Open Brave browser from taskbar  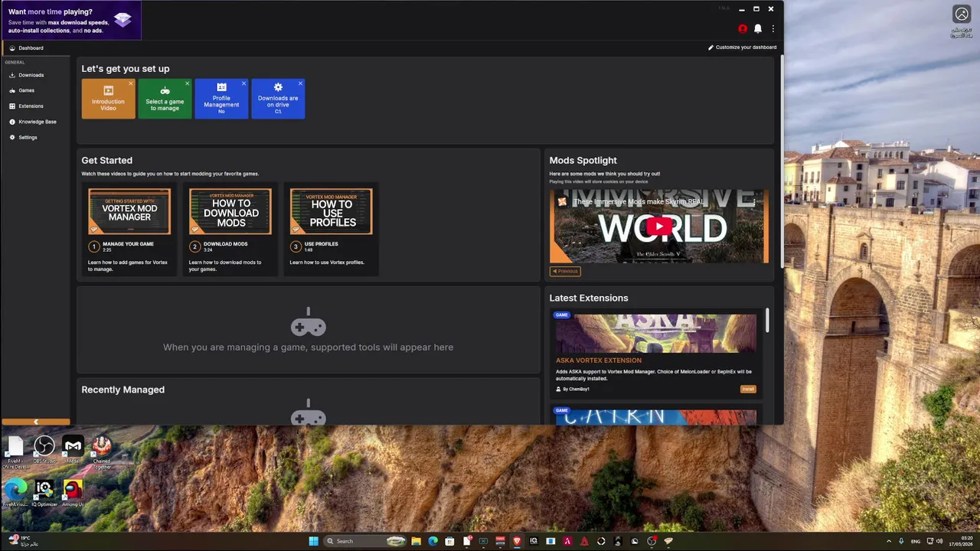tap(517, 541)
